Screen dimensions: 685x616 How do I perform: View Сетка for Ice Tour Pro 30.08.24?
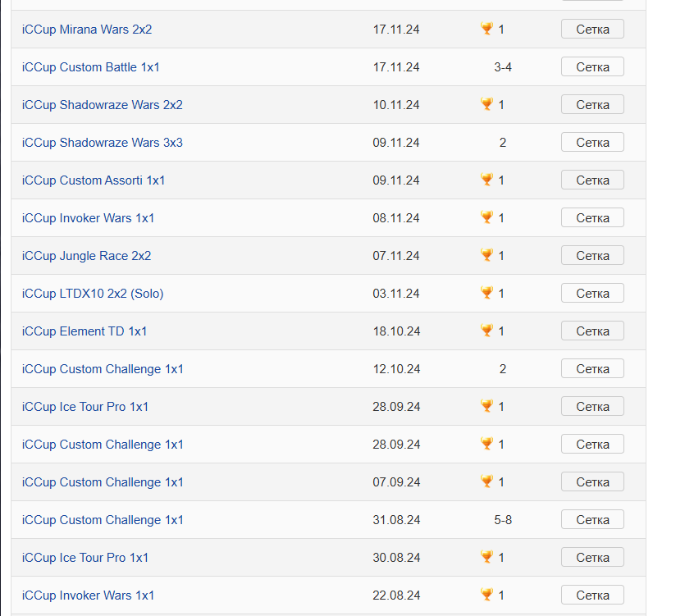(x=592, y=557)
